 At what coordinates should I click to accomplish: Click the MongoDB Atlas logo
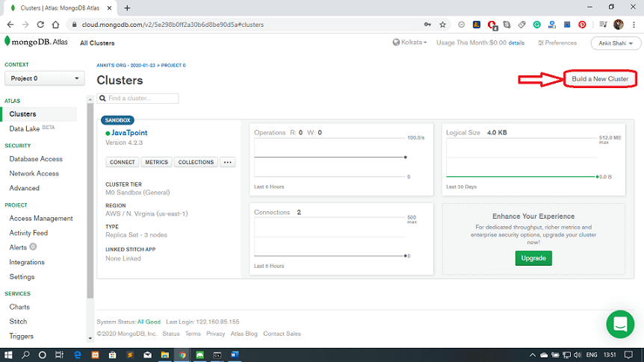point(36,42)
